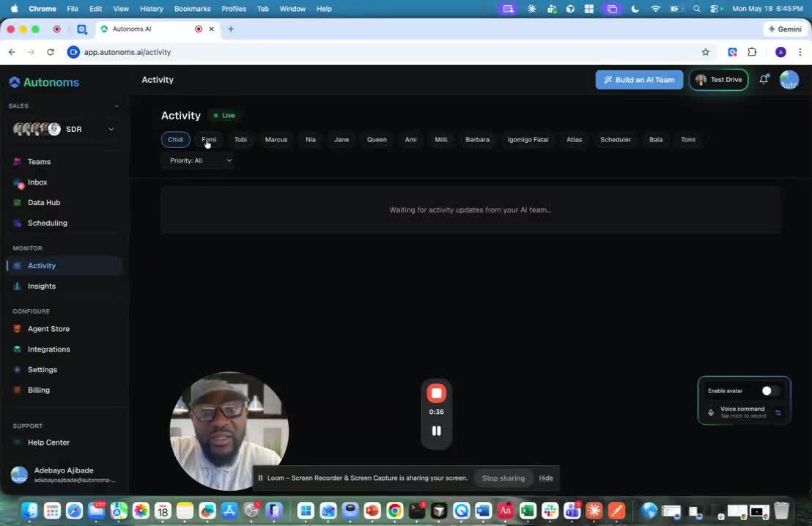The width and height of the screenshot is (812, 526).
Task: Open voice command settings sliders icon
Action: (x=778, y=412)
